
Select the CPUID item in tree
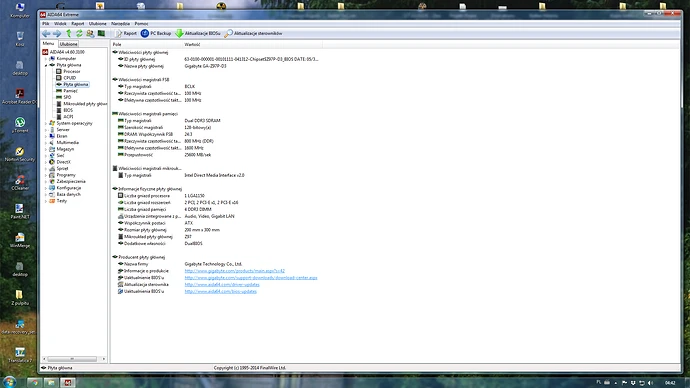tap(70, 78)
